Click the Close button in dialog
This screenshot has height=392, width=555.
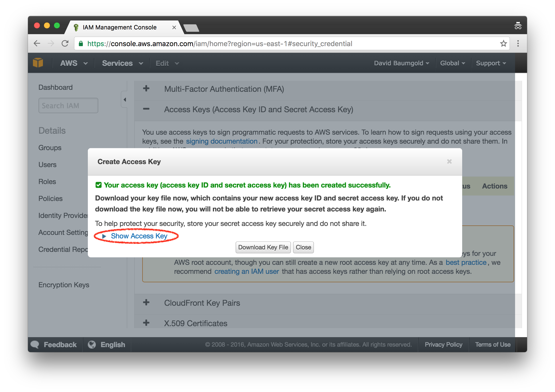click(x=303, y=247)
